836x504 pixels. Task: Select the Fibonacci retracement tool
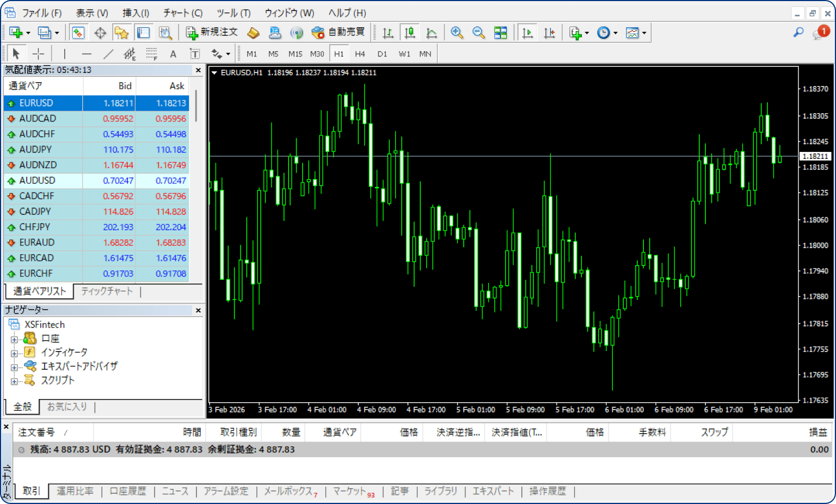pyautogui.click(x=151, y=54)
